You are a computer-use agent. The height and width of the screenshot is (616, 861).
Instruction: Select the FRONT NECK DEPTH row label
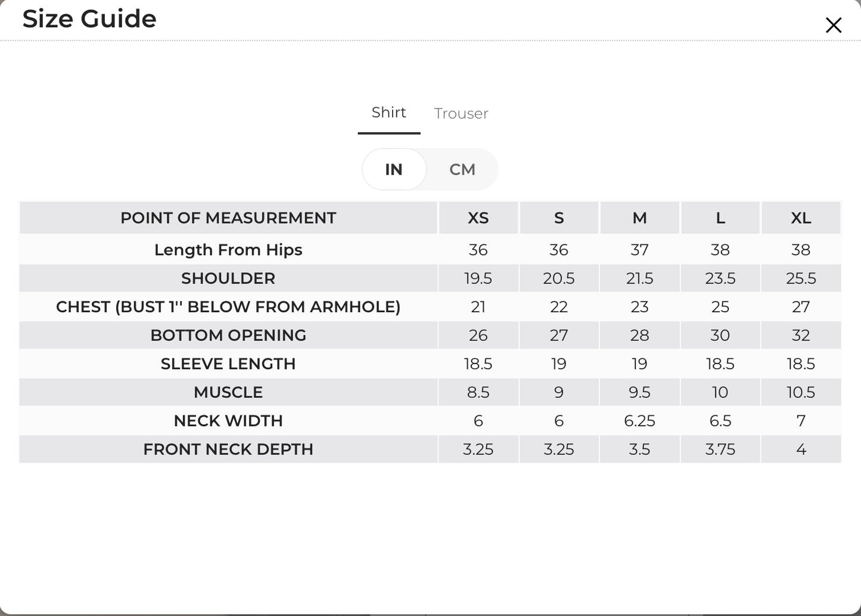[228, 450]
